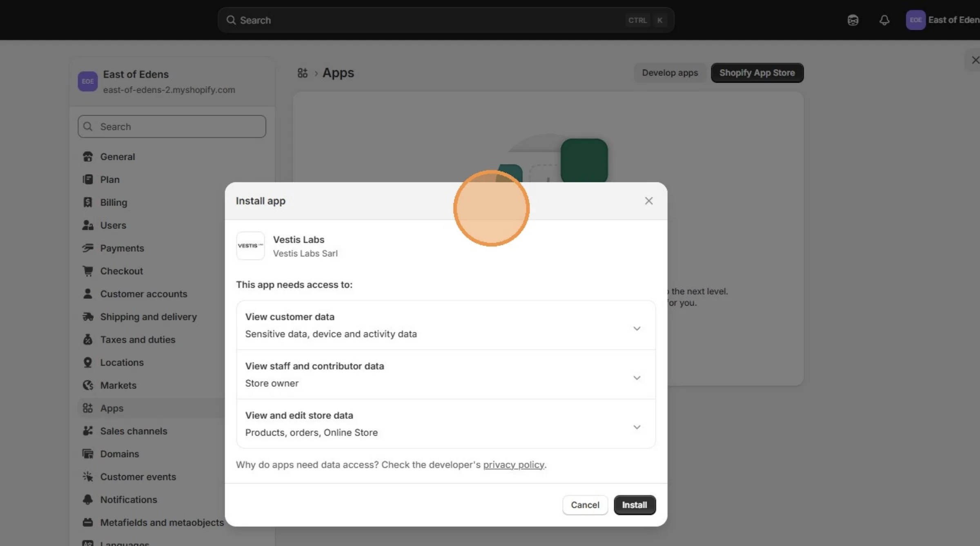Image resolution: width=980 pixels, height=546 pixels.
Task: Click the Vestis Labs app logo
Action: 250,246
